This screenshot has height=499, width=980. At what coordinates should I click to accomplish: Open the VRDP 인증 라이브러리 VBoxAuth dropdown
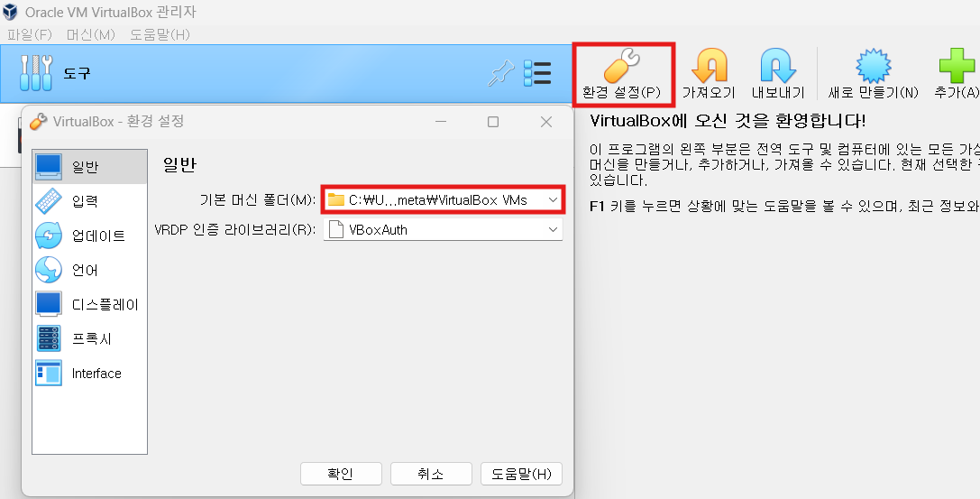pos(444,229)
